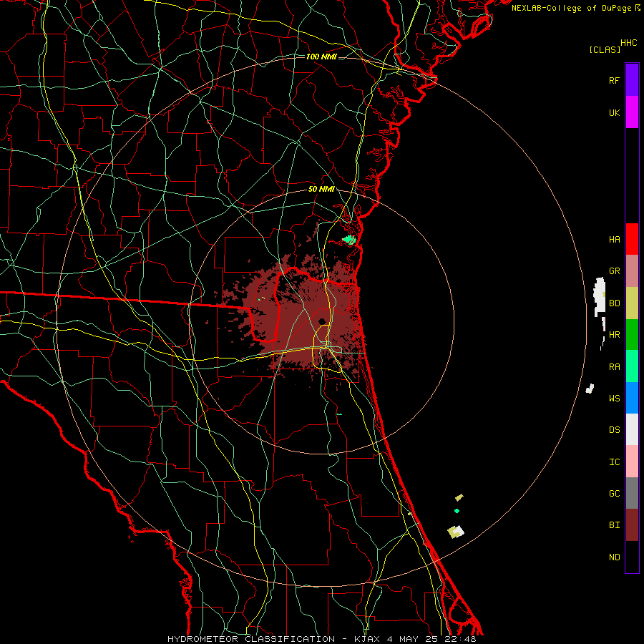The height and width of the screenshot is (644, 644).
Task: Select the white DS legend swatch
Action: click(632, 429)
